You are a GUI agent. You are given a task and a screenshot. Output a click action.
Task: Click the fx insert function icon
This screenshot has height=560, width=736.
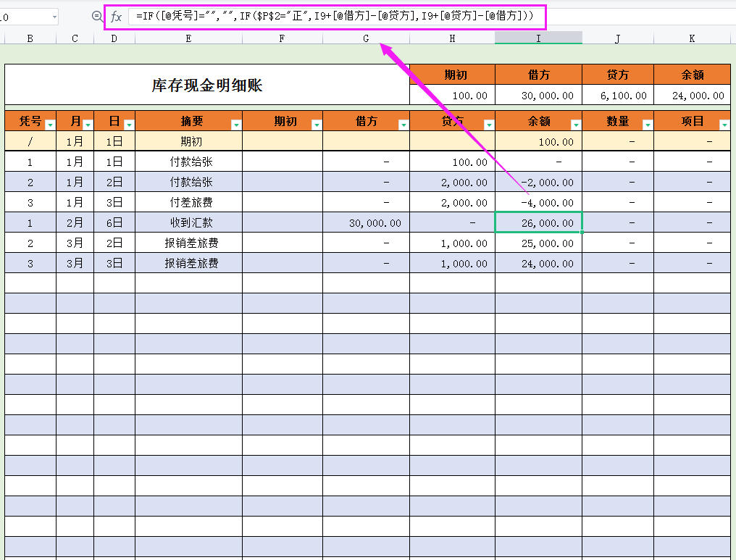[x=117, y=17]
